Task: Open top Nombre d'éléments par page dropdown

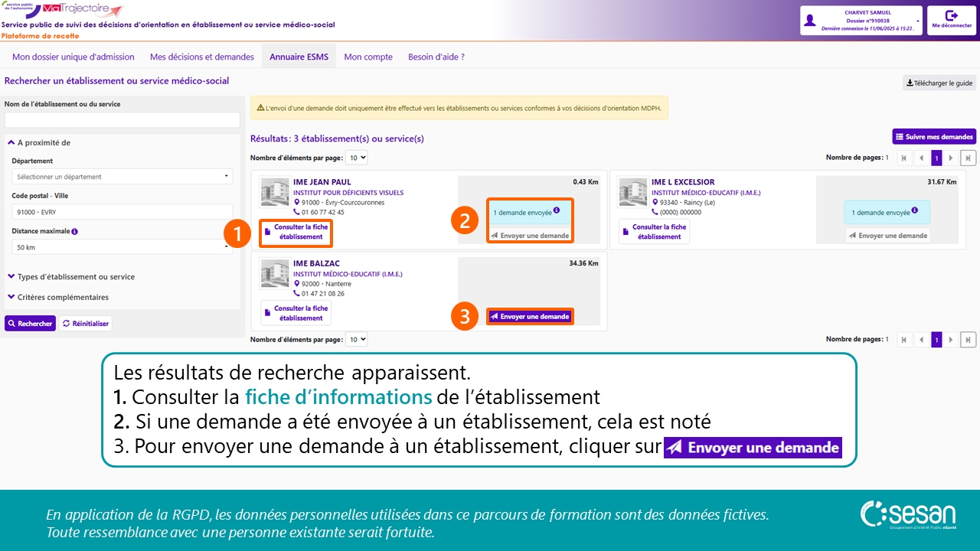Action: click(x=356, y=158)
